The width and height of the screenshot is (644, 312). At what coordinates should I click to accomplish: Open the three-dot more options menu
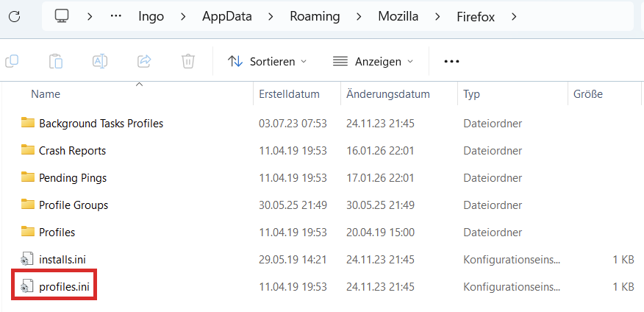click(451, 61)
